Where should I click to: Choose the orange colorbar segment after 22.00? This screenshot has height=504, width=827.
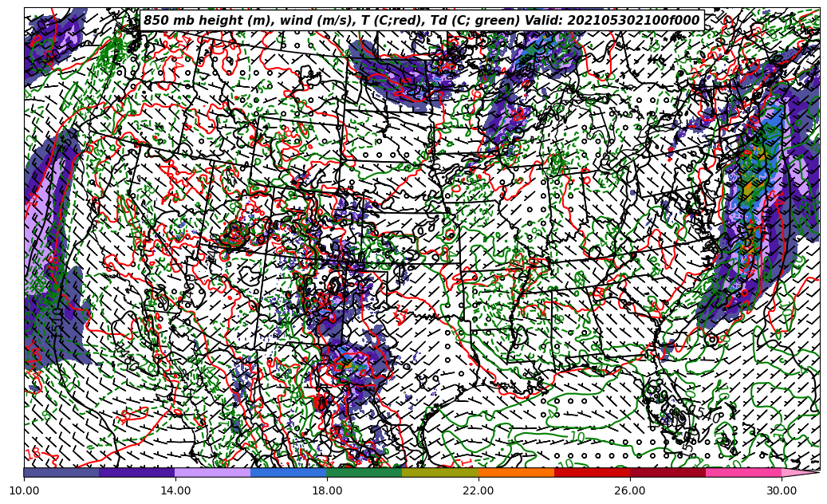pyautogui.click(x=516, y=472)
